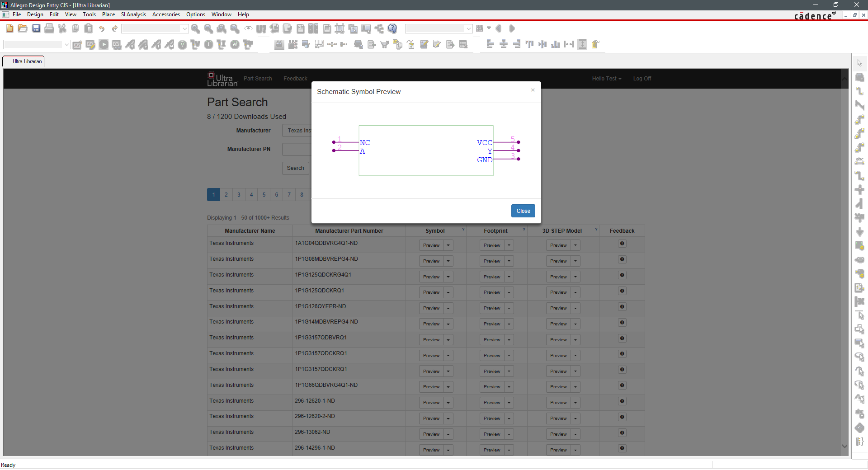This screenshot has width=868, height=470.
Task: Expand 3D STEP dropdown arrow for 1P1G125QDCKRG4Q1
Action: 575,277
